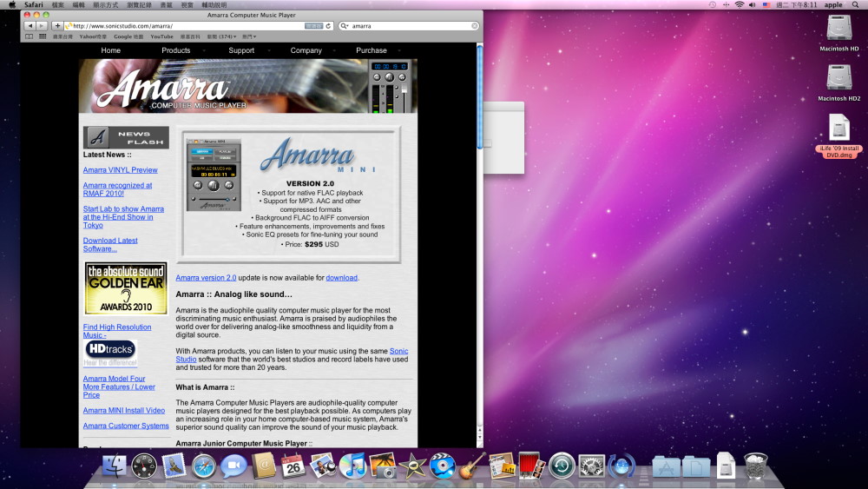This screenshot has width=868, height=489.
Task: Open Time Machine in the Dock
Action: click(562, 466)
